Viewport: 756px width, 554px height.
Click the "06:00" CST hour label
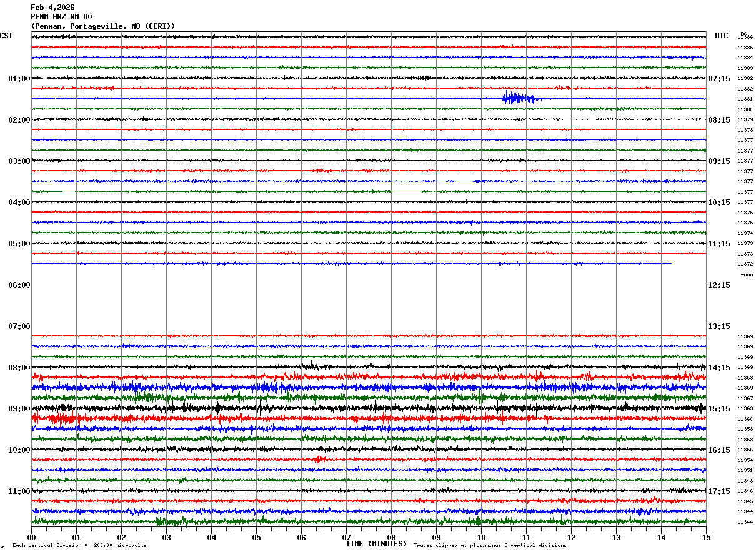[19, 285]
